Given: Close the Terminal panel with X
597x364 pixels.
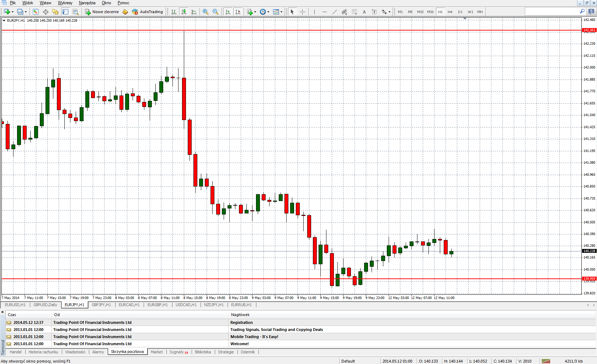Looking at the screenshot, I should (2, 312).
